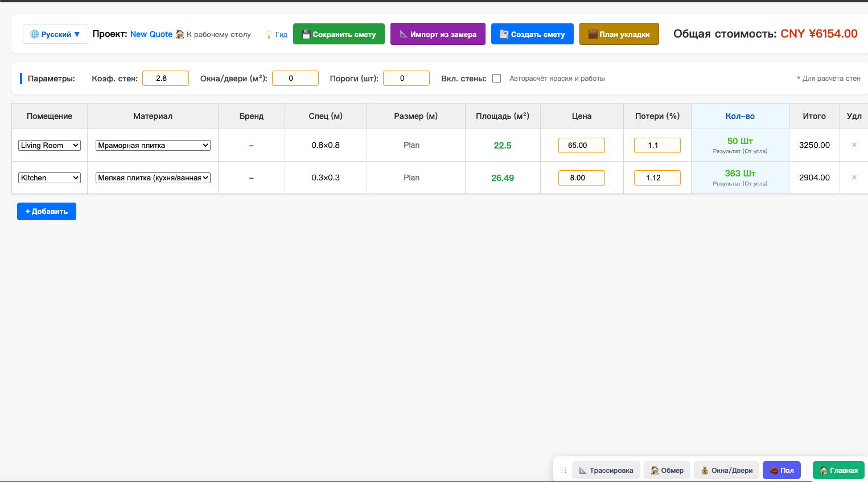Switch to the Обмер tab
The width and height of the screenshot is (868, 482).
pyautogui.click(x=667, y=471)
